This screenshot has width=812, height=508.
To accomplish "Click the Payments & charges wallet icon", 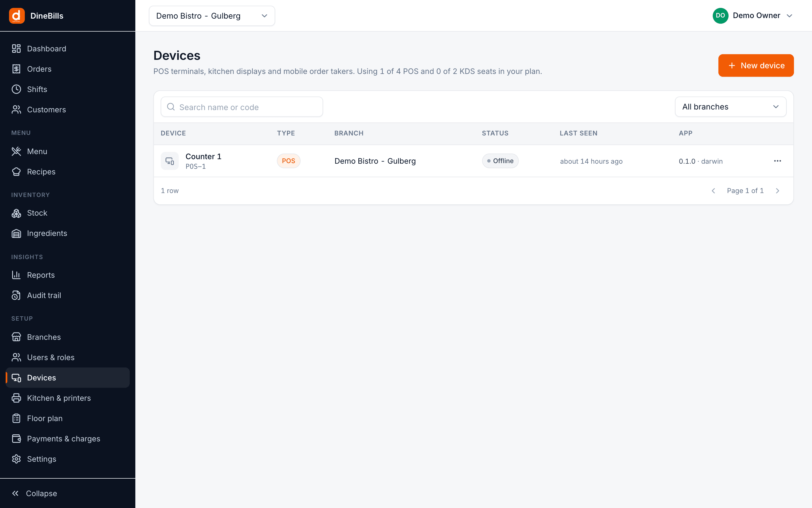I will [x=16, y=439].
